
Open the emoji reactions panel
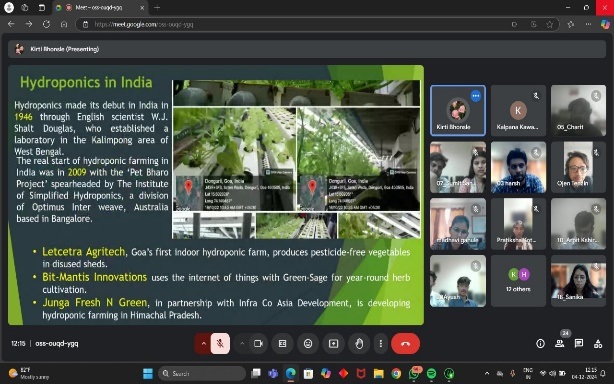308,344
